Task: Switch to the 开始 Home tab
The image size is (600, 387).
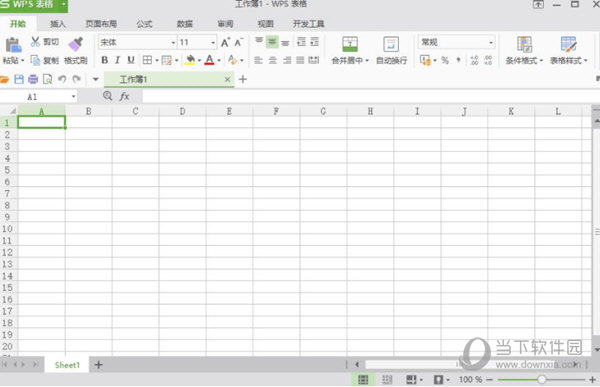Action: pyautogui.click(x=18, y=24)
